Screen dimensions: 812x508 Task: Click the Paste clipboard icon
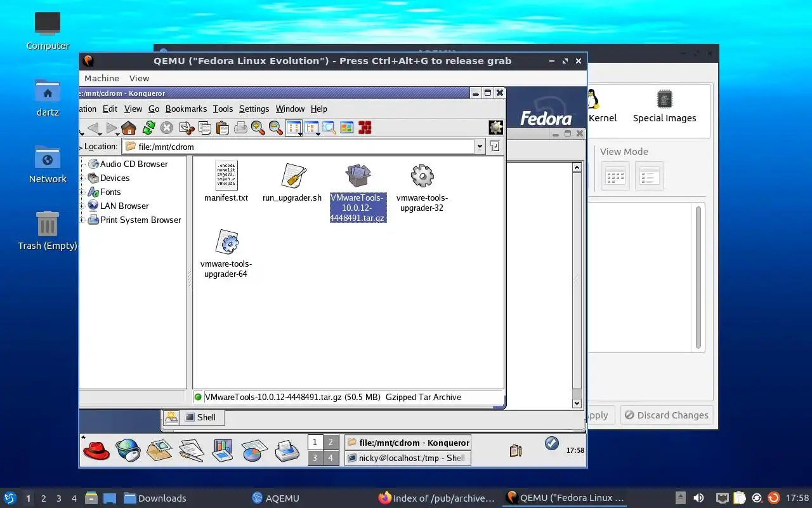coord(223,128)
